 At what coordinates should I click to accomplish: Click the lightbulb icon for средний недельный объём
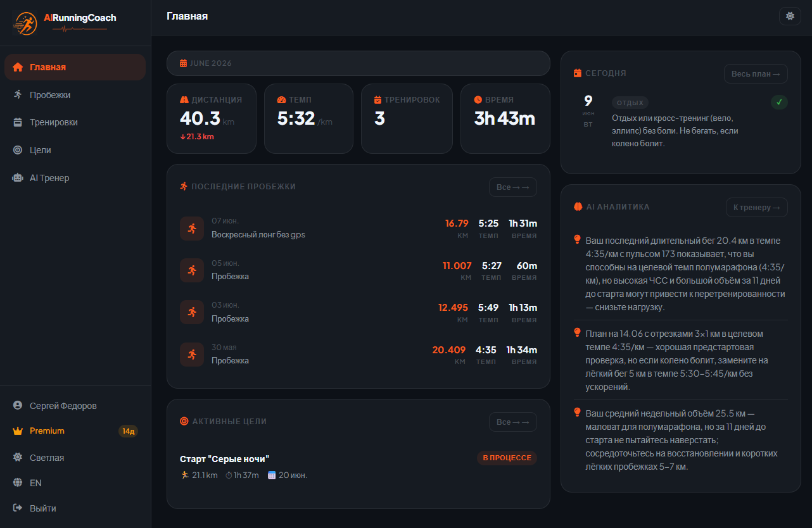point(577,412)
